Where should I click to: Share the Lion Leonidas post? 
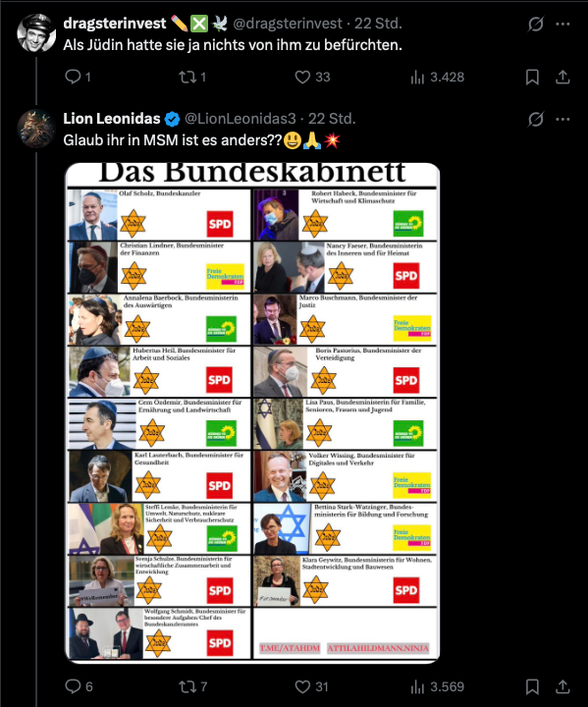562,686
